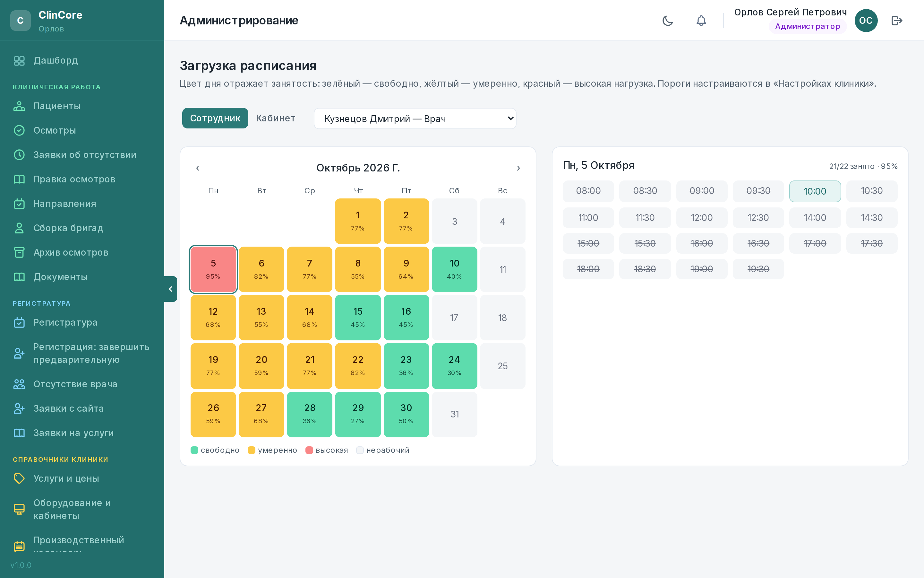Image resolution: width=924 pixels, height=578 pixels.
Task: Click Заявки об отсутствии clock icon
Action: tap(19, 155)
